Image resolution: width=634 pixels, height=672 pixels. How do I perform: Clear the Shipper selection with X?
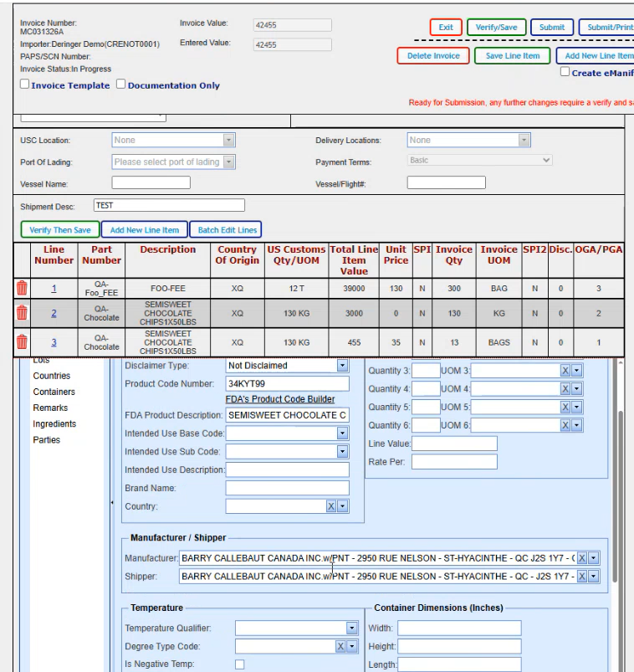point(582,577)
